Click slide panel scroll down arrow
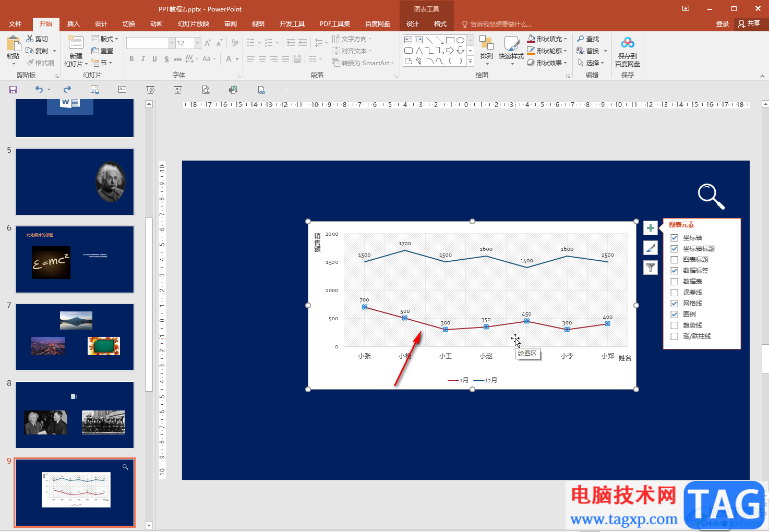This screenshot has height=532, width=769. click(149, 525)
